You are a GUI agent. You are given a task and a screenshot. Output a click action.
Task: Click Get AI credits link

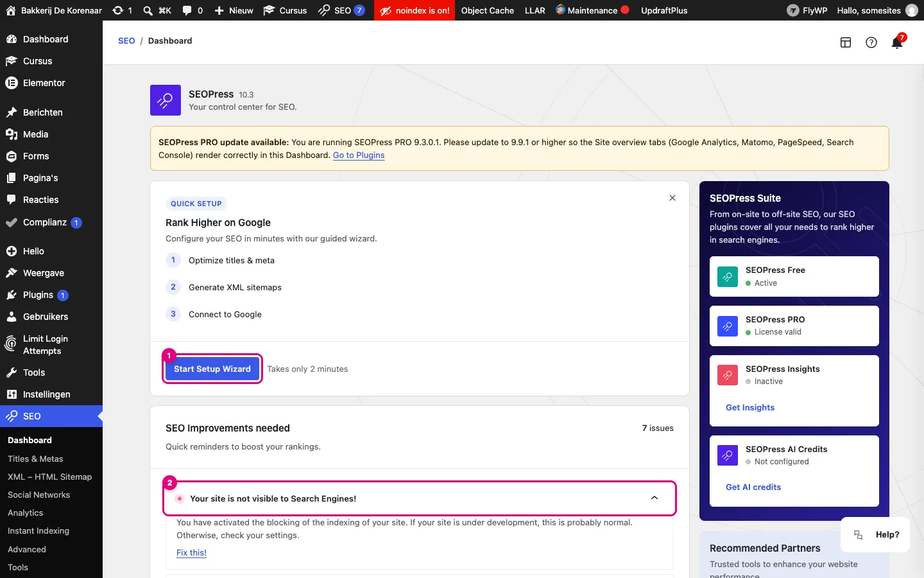(753, 487)
